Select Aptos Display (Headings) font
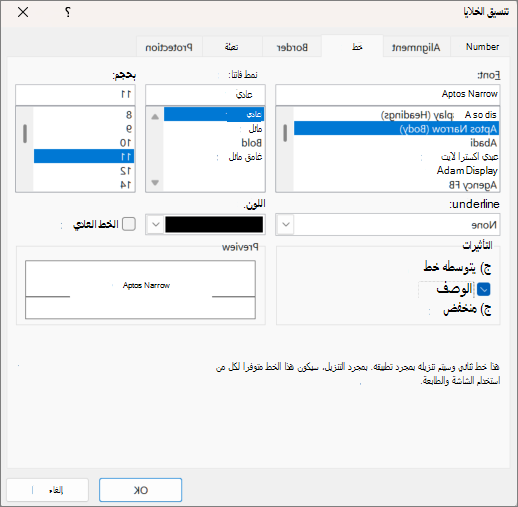This screenshot has height=507, width=518. pyautogui.click(x=396, y=115)
